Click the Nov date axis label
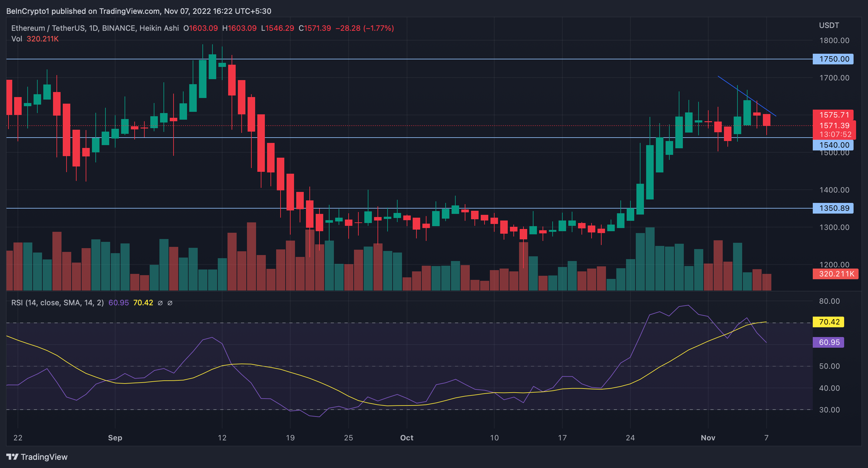Screen dimensions: 868x468 tap(708, 438)
